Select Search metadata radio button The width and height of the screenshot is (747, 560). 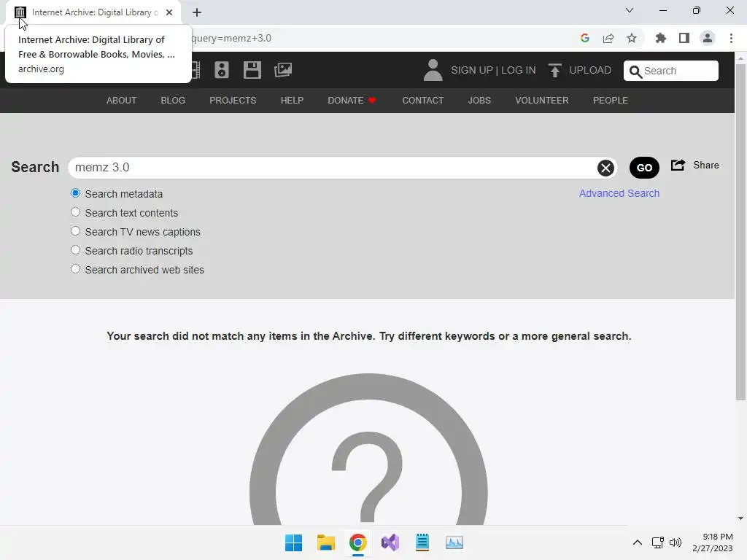pyautogui.click(x=75, y=192)
